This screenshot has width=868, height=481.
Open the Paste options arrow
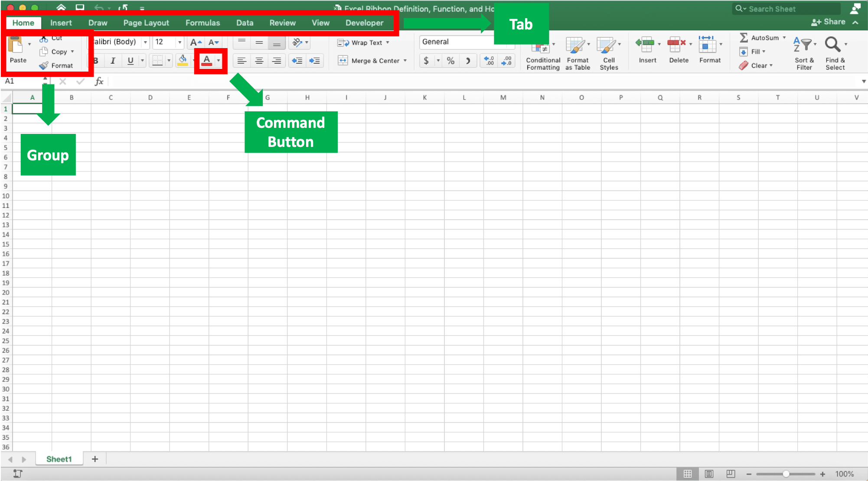tap(29, 44)
